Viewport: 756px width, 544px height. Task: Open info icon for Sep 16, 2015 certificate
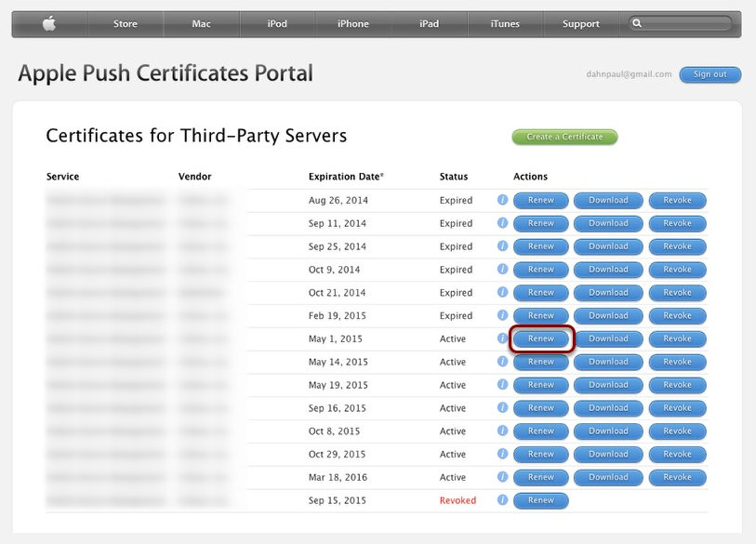click(502, 408)
